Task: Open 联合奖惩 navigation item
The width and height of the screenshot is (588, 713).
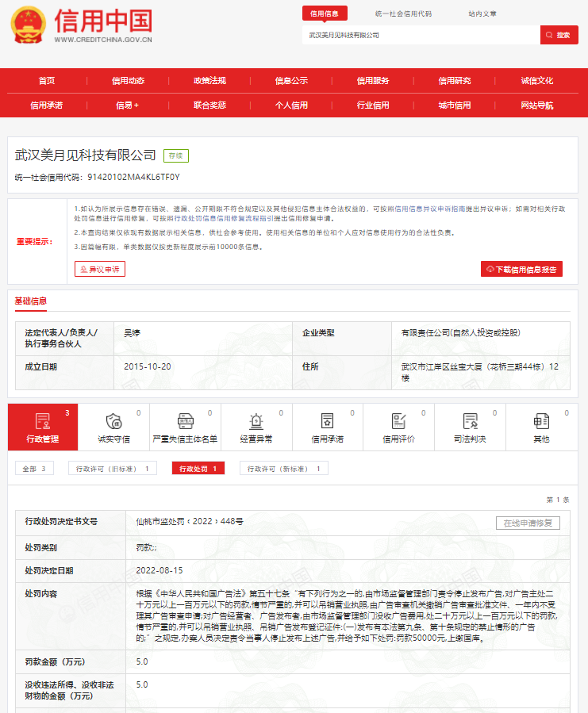Action: 209,105
